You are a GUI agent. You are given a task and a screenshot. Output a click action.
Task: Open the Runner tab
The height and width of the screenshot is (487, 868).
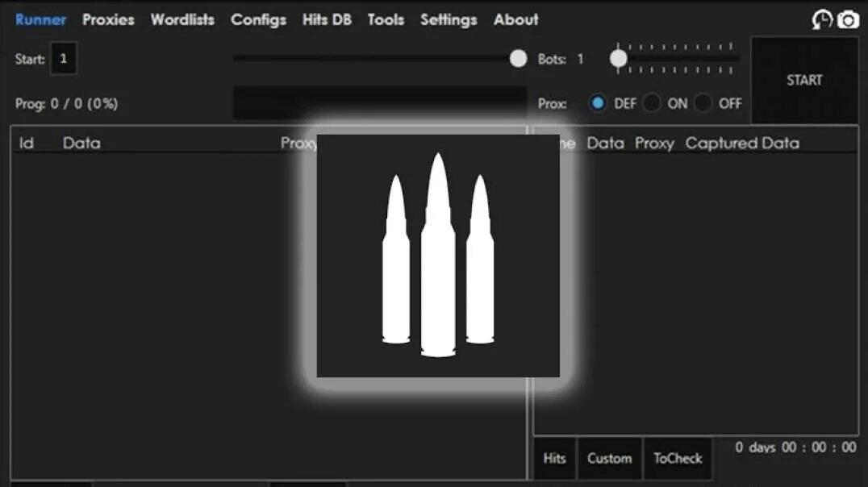[x=40, y=20]
